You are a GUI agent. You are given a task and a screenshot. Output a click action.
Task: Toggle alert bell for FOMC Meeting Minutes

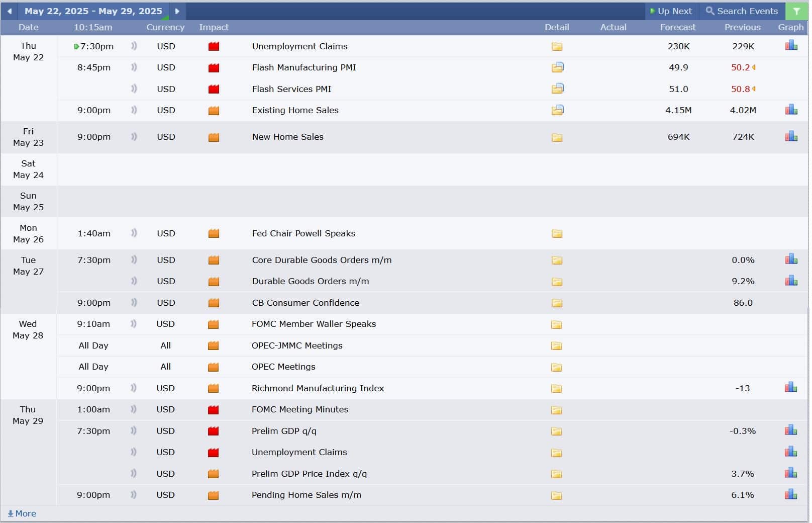pos(134,409)
